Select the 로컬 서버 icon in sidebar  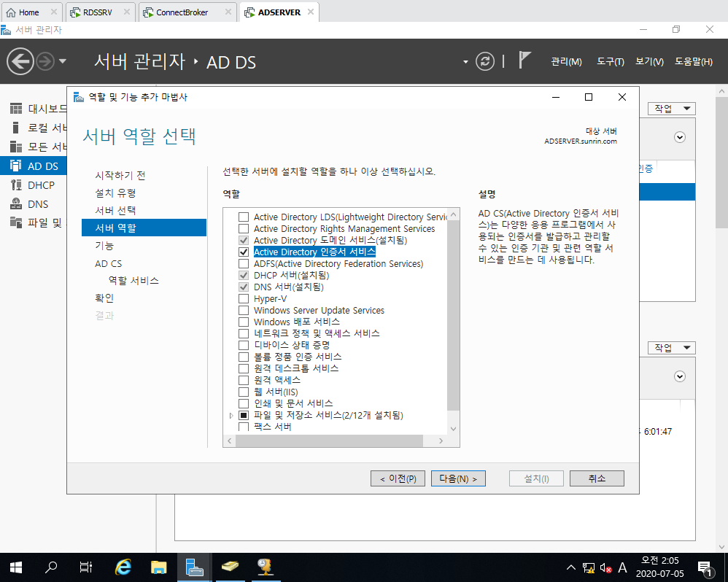point(16,128)
